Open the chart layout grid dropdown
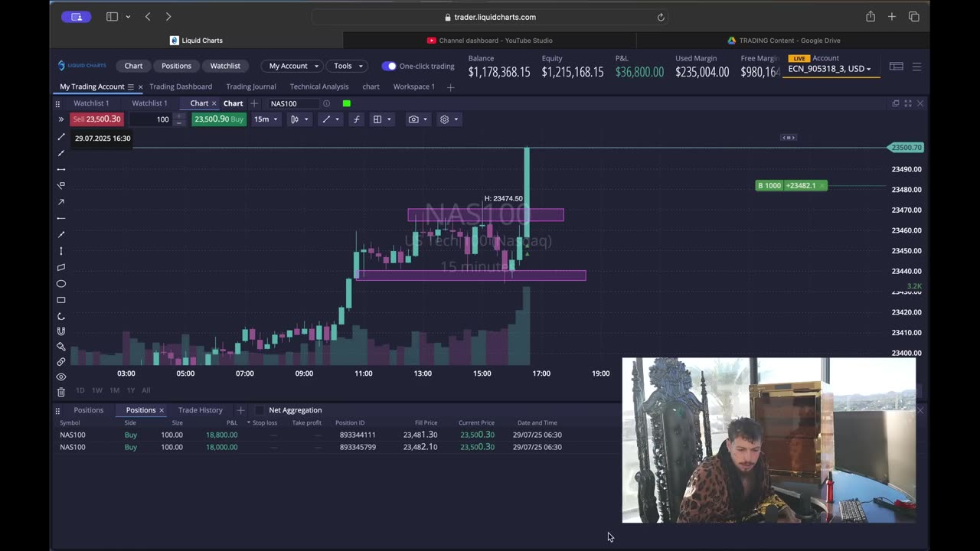Image resolution: width=980 pixels, height=551 pixels. 381,119
